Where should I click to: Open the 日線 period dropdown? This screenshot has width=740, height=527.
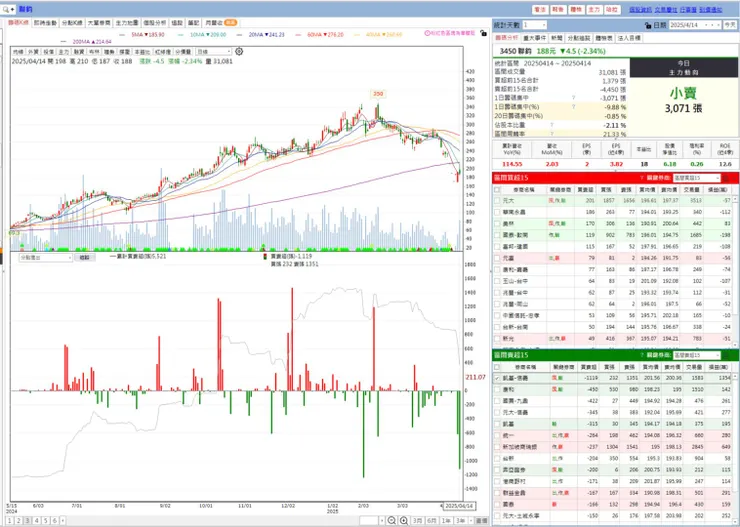click(214, 52)
